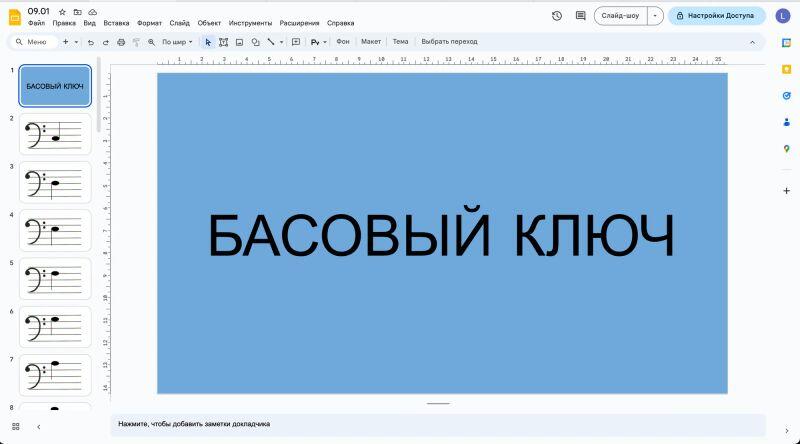Screen dimensions: 800x444
Task: Open the Расширения menu
Action: click(x=301, y=22)
